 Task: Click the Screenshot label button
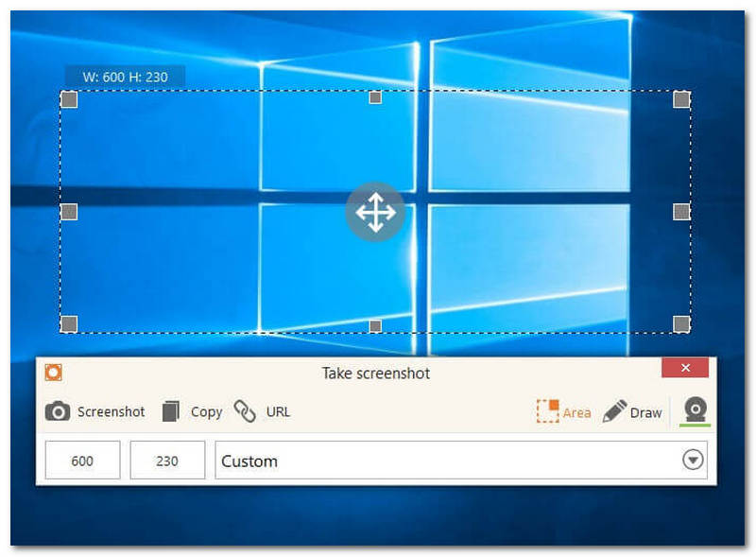pyautogui.click(x=111, y=411)
